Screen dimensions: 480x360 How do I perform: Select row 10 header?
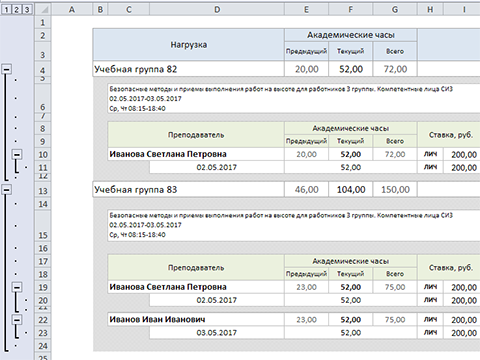click(x=43, y=154)
